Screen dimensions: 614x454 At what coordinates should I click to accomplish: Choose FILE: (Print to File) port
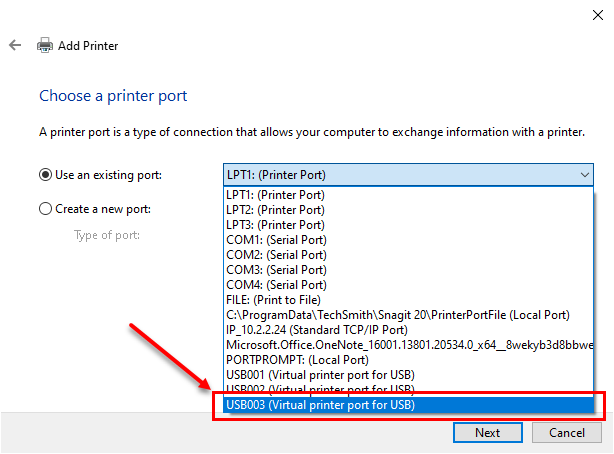[x=408, y=300]
